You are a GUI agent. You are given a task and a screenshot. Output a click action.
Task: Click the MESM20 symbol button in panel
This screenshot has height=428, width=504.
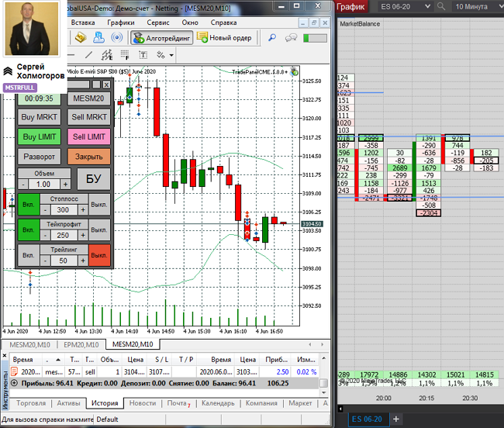88,98
